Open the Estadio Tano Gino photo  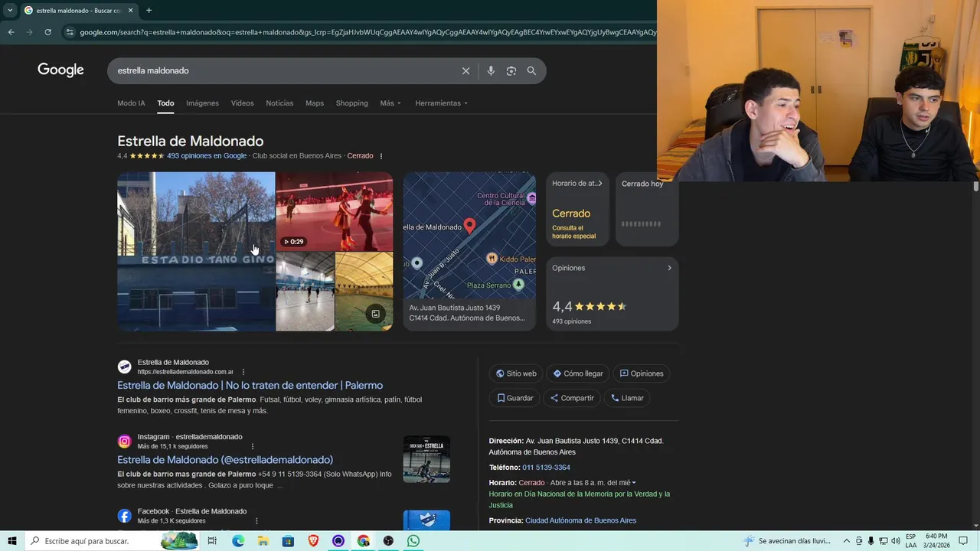(x=196, y=251)
